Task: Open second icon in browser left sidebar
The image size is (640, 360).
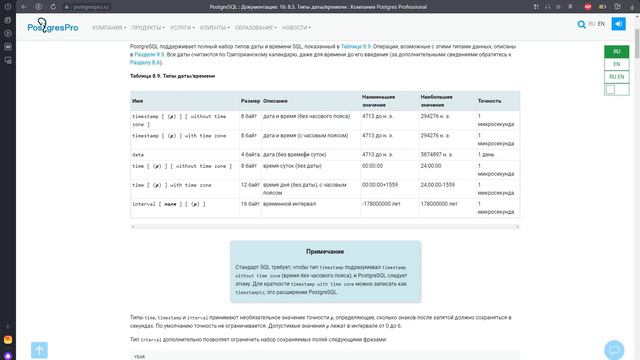Action: (8, 20)
